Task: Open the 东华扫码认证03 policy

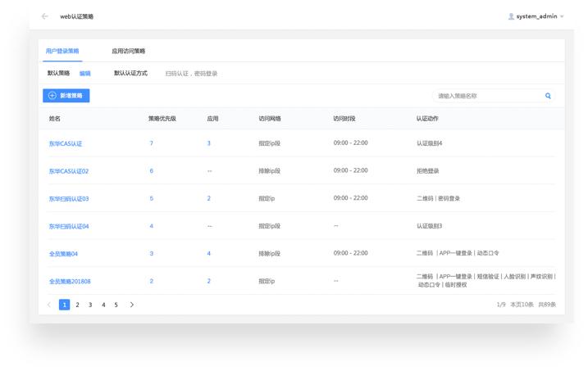Action: 69,199
